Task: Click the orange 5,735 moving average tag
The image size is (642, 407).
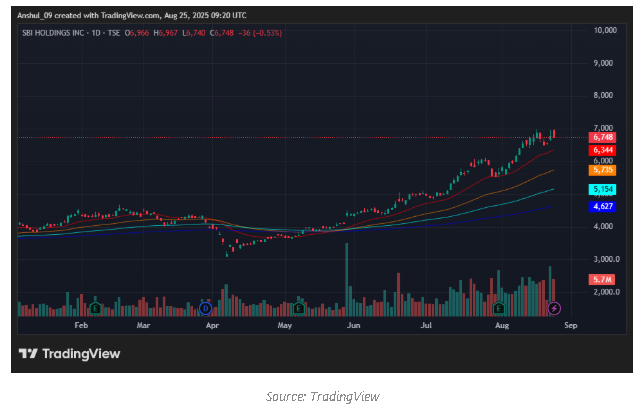Action: pyautogui.click(x=603, y=170)
